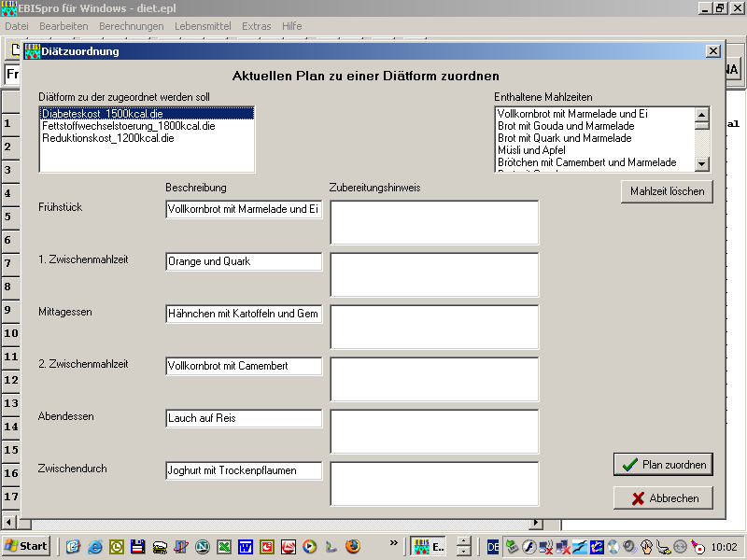Launch Firefox from the quick launch bar
Screen dimensions: 747x560
coord(353,547)
